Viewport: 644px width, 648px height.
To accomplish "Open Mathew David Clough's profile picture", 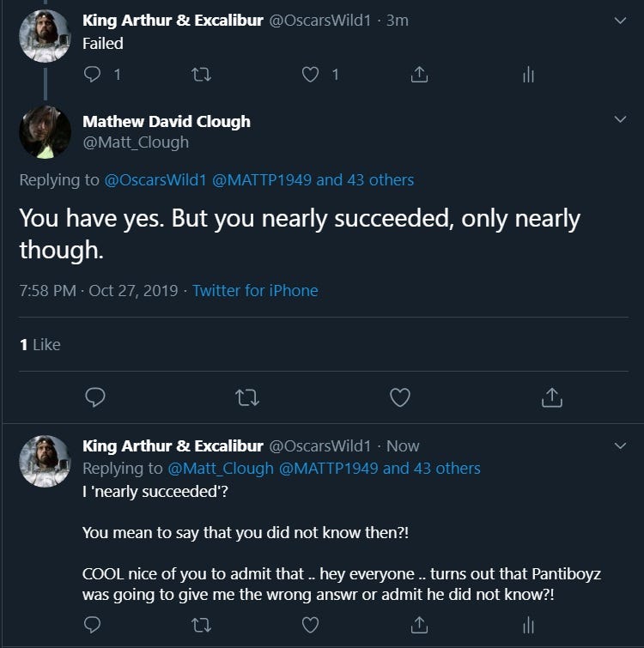I will tap(45, 131).
